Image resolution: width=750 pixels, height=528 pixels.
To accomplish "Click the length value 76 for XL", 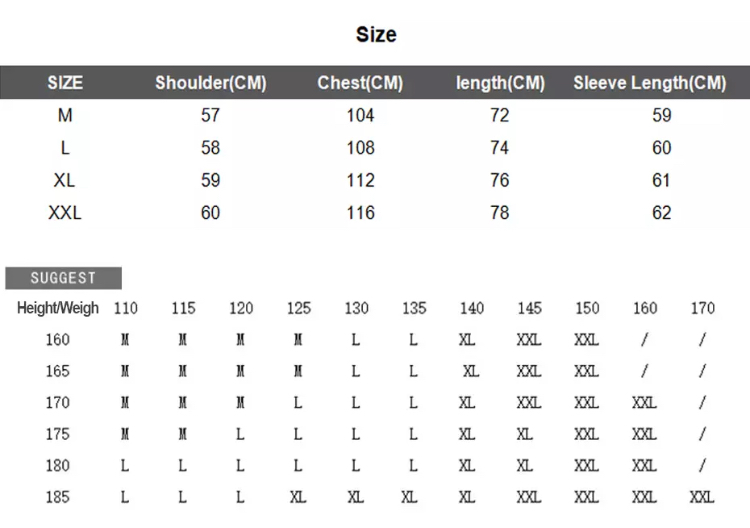I will pyautogui.click(x=499, y=180).
